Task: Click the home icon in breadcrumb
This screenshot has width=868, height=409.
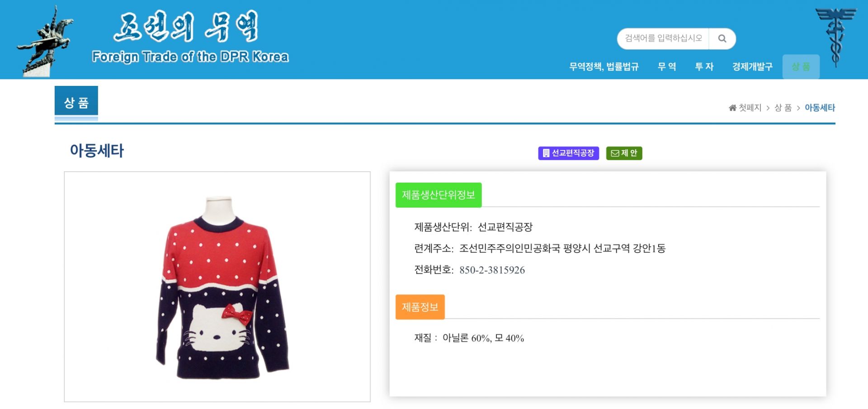Action: point(732,108)
